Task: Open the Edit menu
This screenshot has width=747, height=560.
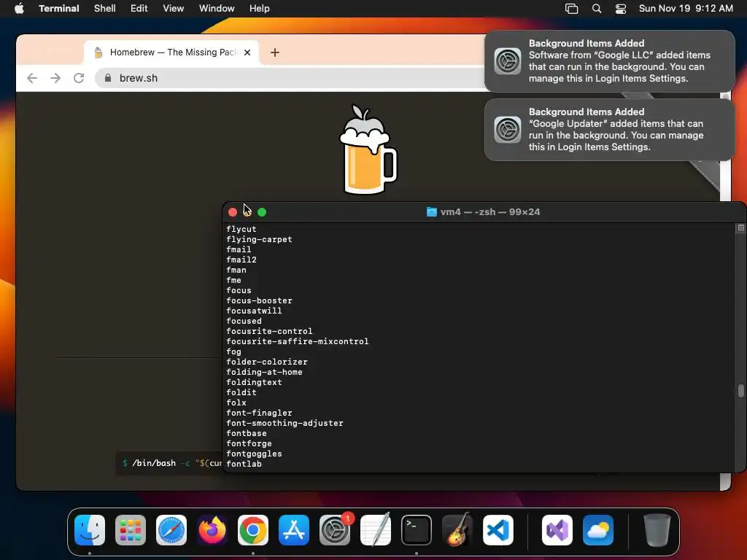Action: click(139, 8)
